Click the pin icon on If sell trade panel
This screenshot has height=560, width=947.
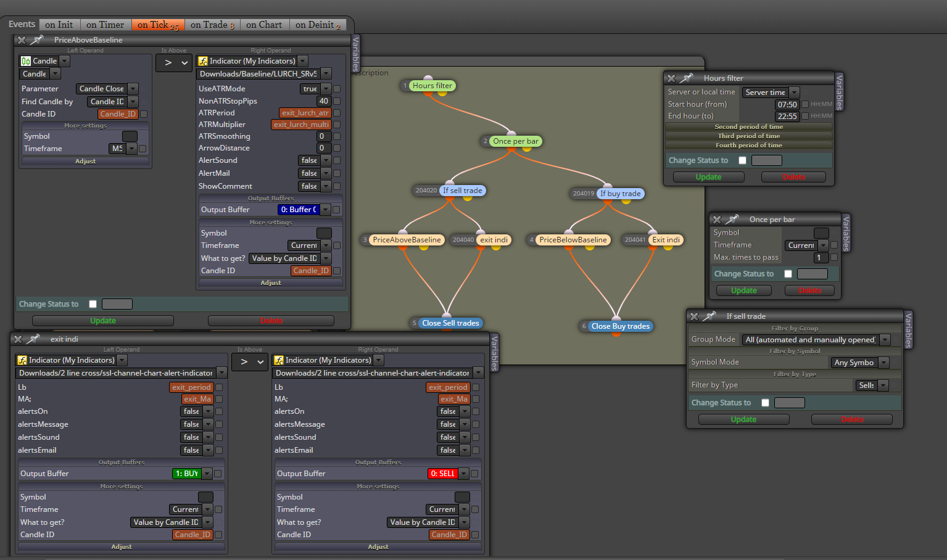(x=709, y=316)
